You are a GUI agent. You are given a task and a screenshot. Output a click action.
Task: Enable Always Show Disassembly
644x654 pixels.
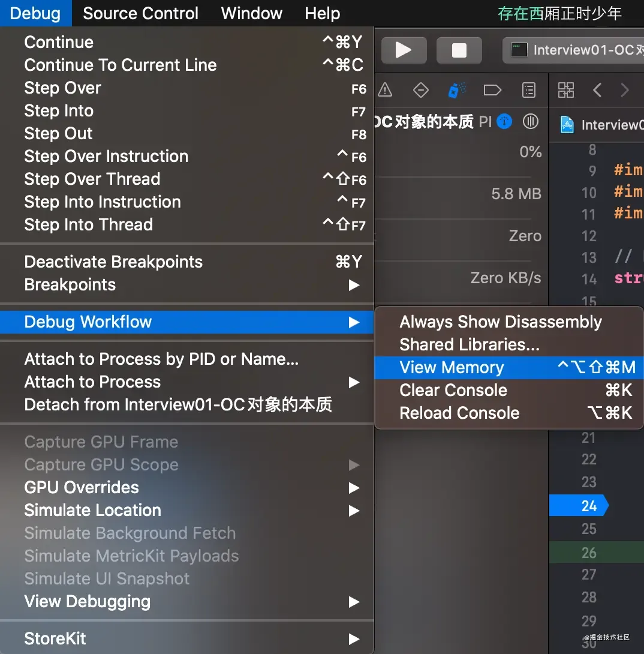500,322
